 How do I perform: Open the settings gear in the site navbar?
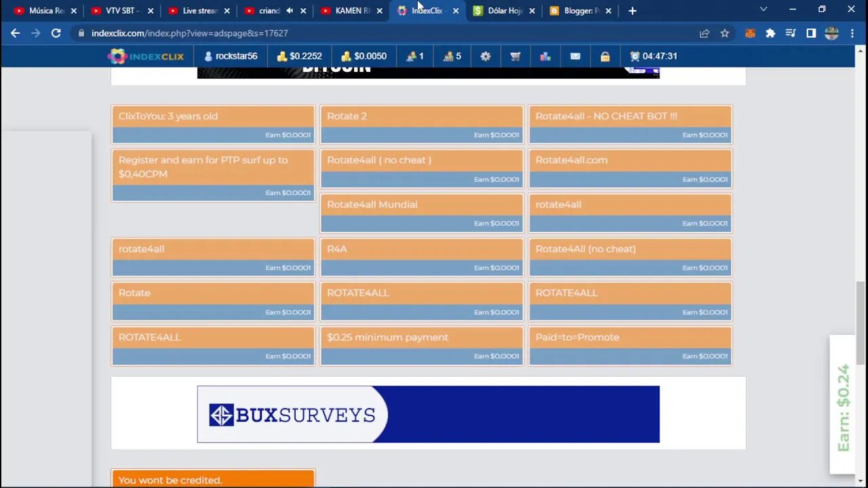point(486,56)
